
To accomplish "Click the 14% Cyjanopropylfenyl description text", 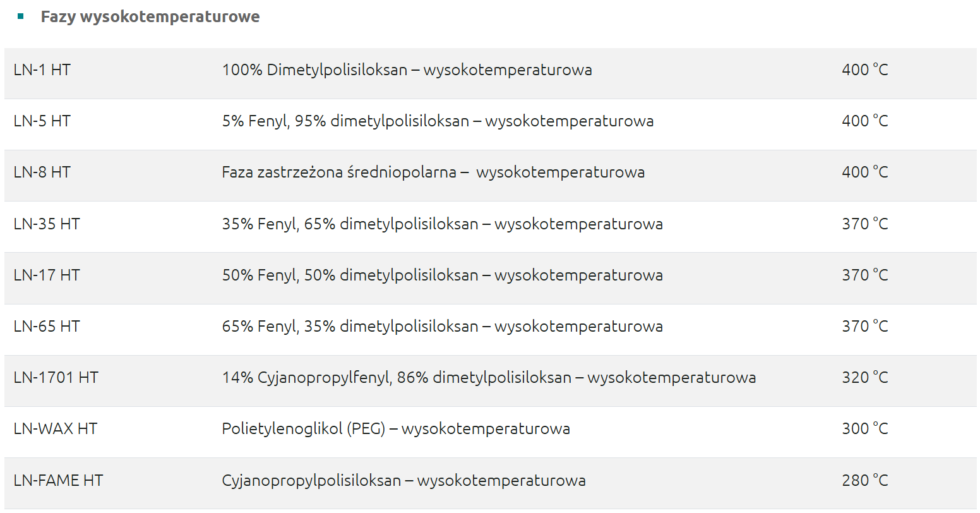I will (489, 377).
